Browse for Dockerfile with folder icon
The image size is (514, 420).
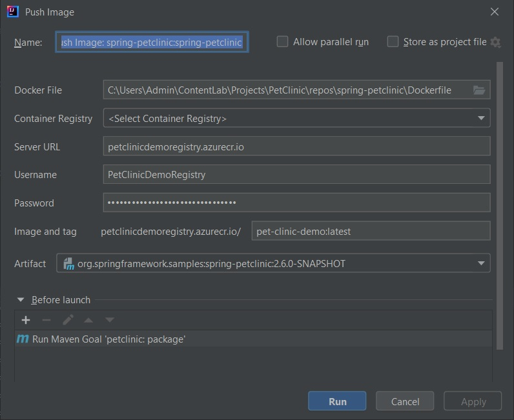(x=479, y=90)
